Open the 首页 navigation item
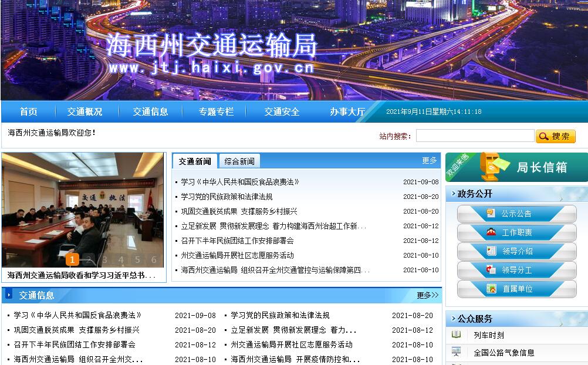The image size is (588, 365). click(x=29, y=111)
